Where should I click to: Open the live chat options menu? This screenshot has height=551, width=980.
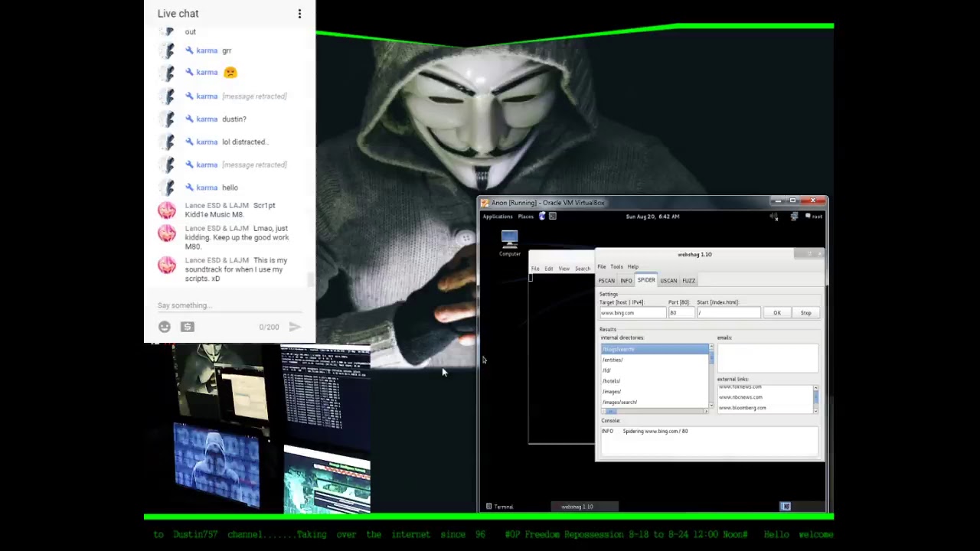coord(299,14)
